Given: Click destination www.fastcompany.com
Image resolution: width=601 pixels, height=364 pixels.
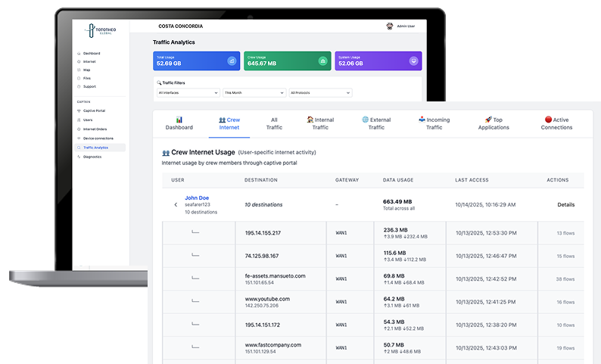Looking at the screenshot, I should (273, 345).
